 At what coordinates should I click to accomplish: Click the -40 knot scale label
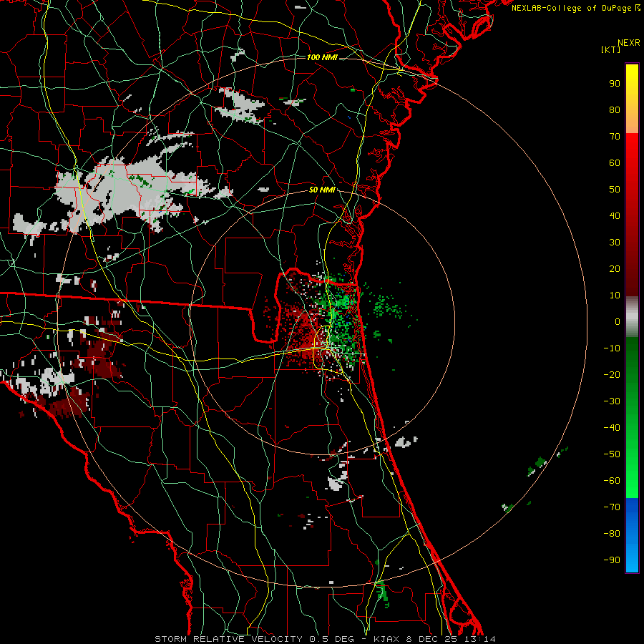[612, 428]
